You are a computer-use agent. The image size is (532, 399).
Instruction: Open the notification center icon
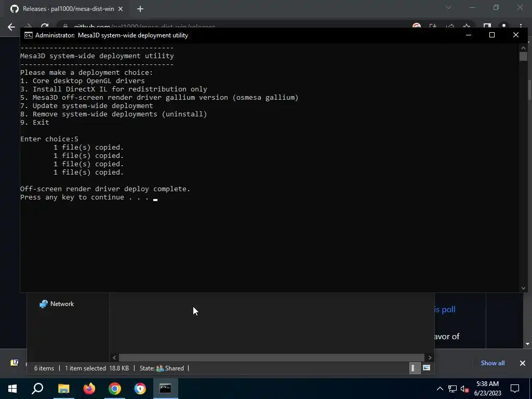click(515, 389)
